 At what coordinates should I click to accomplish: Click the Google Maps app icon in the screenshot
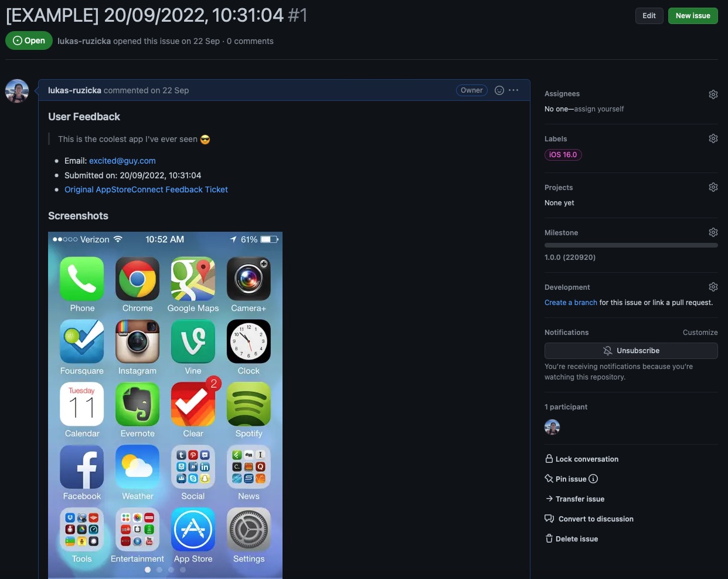[193, 279]
